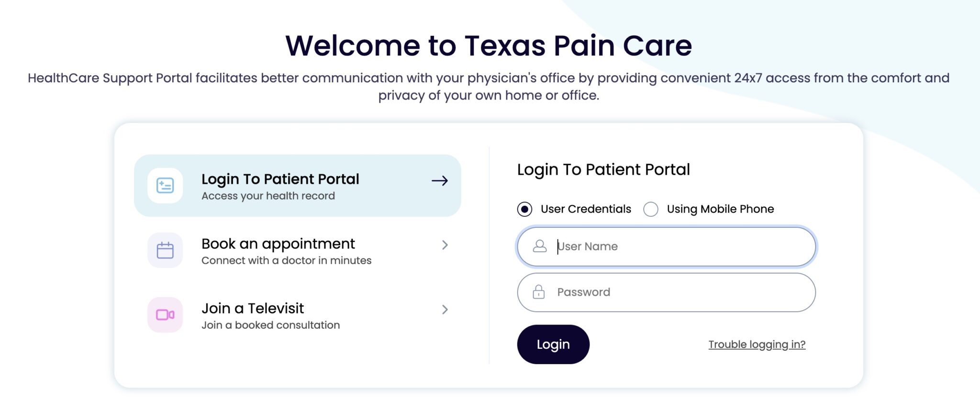
Task: Click the Access your health record subtitle
Action: click(268, 196)
